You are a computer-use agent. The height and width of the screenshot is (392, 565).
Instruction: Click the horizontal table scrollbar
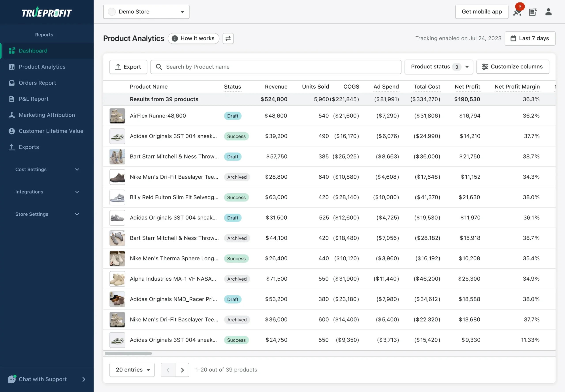[x=128, y=353]
